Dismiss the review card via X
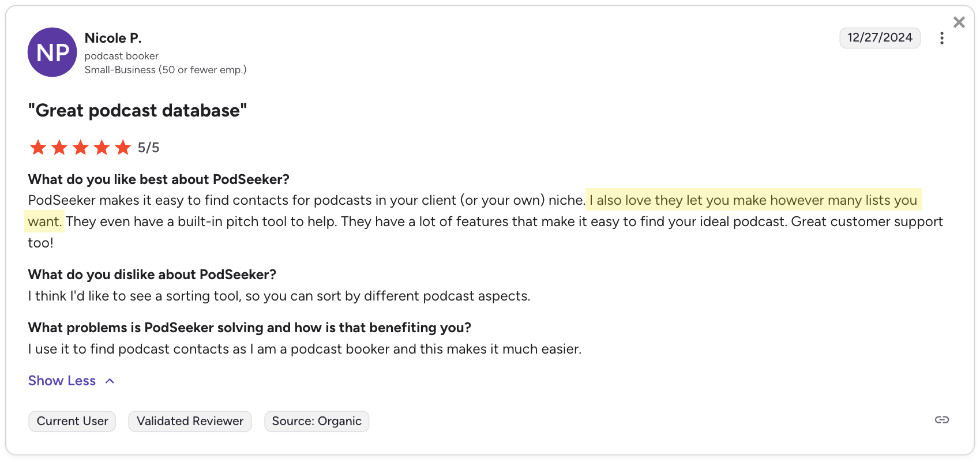The image size is (980, 462). tap(959, 22)
